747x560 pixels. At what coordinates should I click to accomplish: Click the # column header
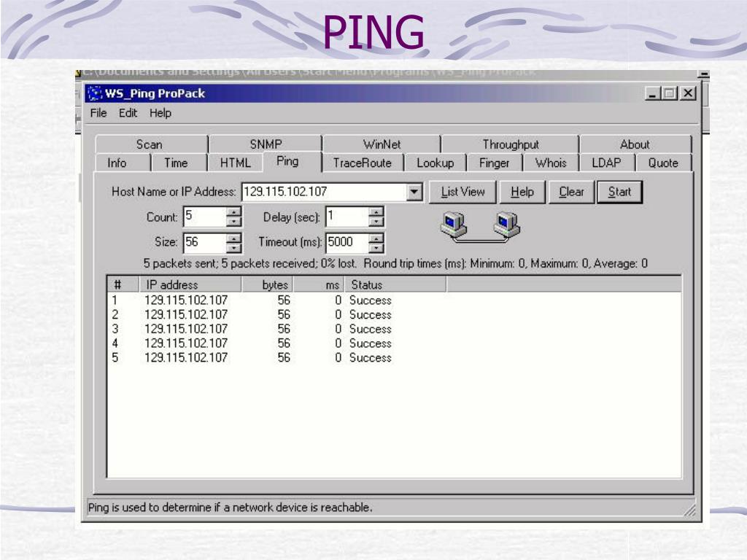123,285
